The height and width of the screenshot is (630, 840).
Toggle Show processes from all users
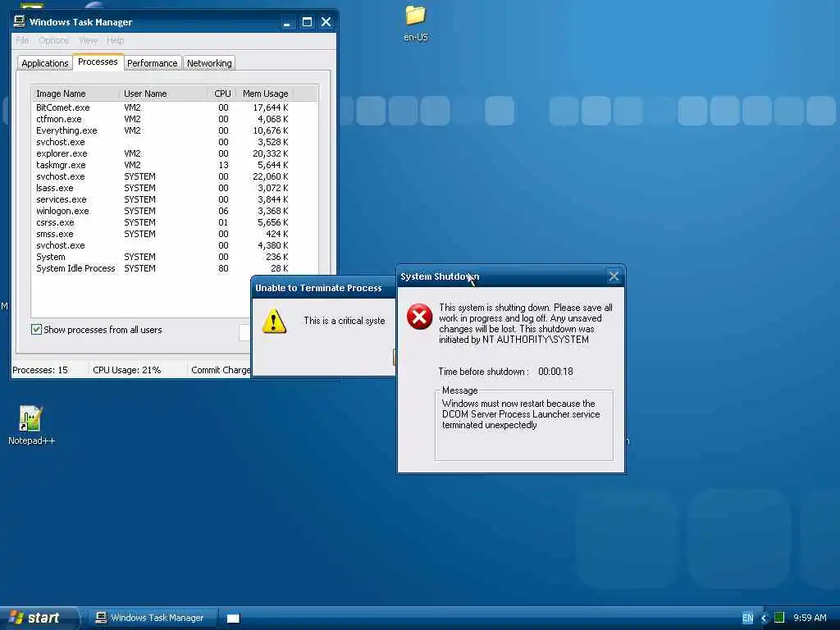36,330
